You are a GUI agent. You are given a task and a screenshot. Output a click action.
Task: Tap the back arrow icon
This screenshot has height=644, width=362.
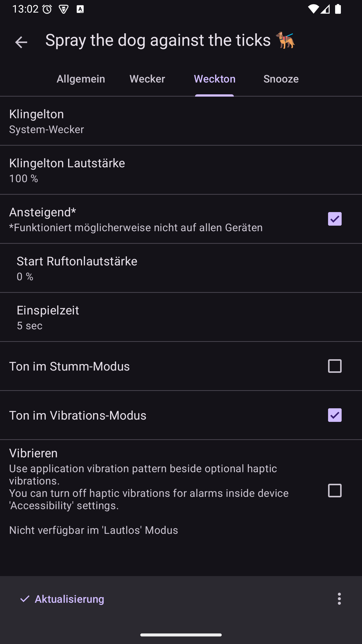[x=21, y=42]
